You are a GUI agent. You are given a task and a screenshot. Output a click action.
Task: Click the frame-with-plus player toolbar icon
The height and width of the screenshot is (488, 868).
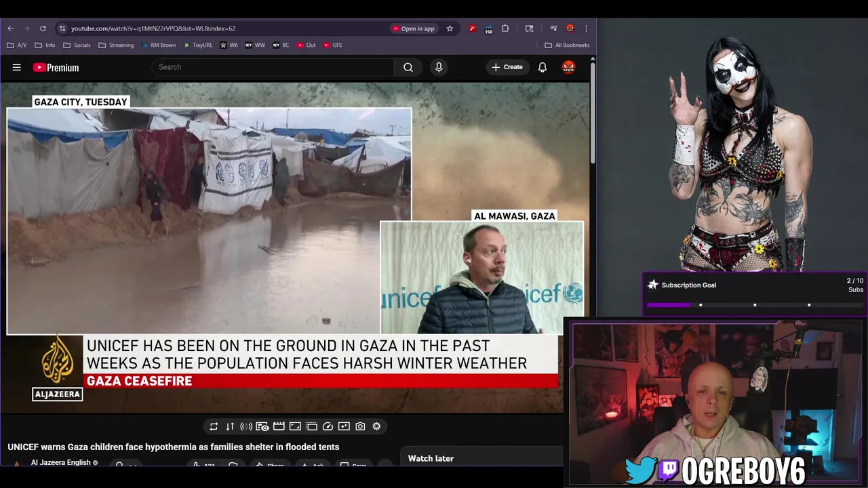[x=344, y=426]
